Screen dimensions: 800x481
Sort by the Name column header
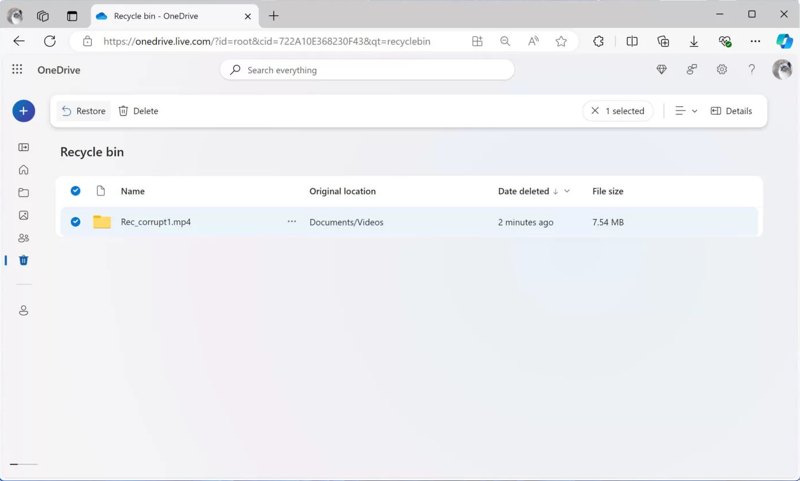pos(133,191)
